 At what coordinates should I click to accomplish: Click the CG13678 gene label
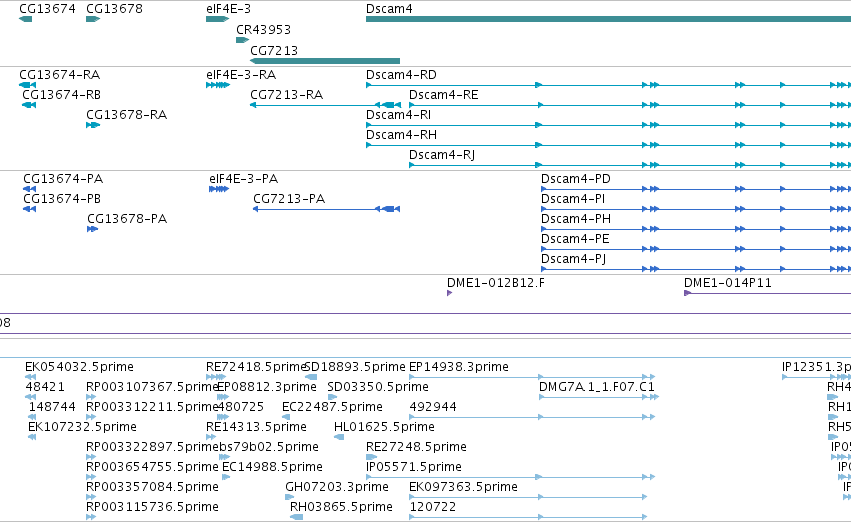115,9
